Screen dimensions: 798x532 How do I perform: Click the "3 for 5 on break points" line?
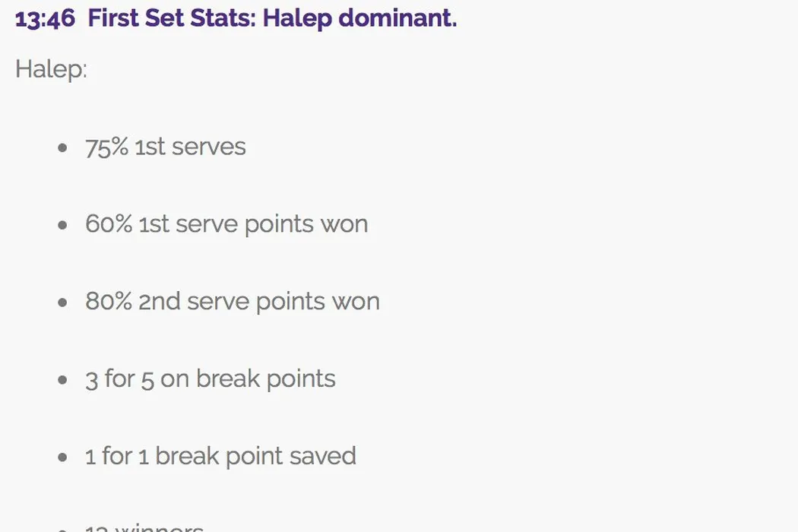pyautogui.click(x=211, y=378)
